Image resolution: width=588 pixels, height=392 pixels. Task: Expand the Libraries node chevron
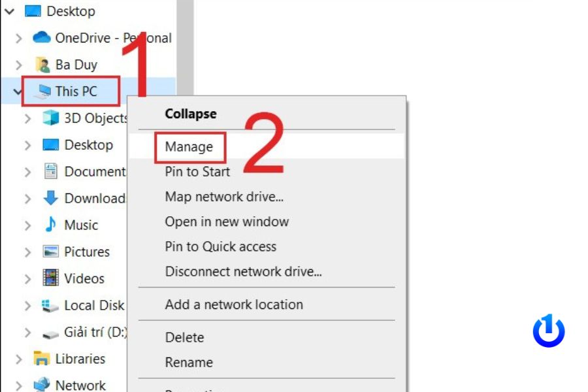(x=19, y=359)
